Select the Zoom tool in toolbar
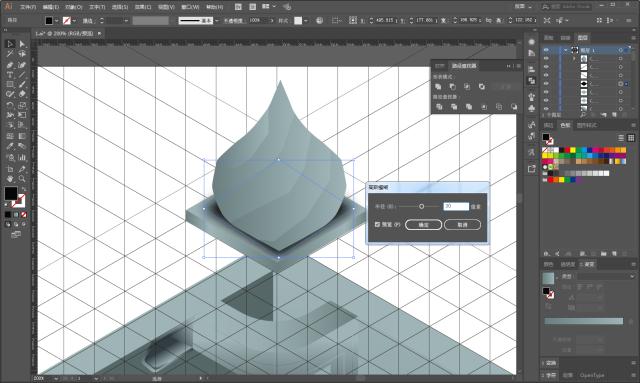This screenshot has width=640, height=383. point(22,179)
